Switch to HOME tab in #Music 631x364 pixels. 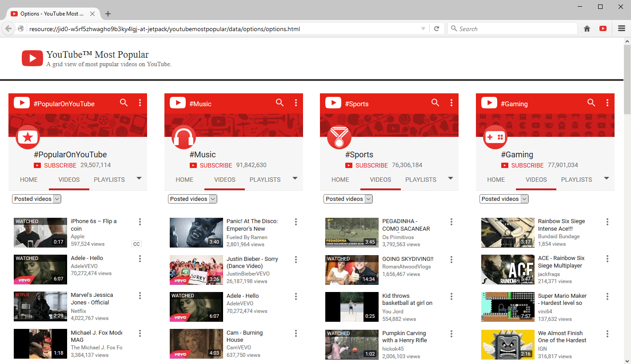tap(184, 180)
